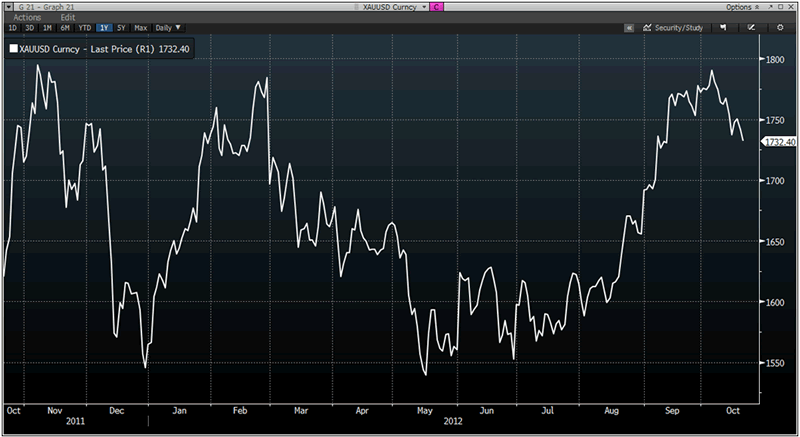This screenshot has width=800, height=437.
Task: Click the flag event marker icon
Action: pos(721,28)
